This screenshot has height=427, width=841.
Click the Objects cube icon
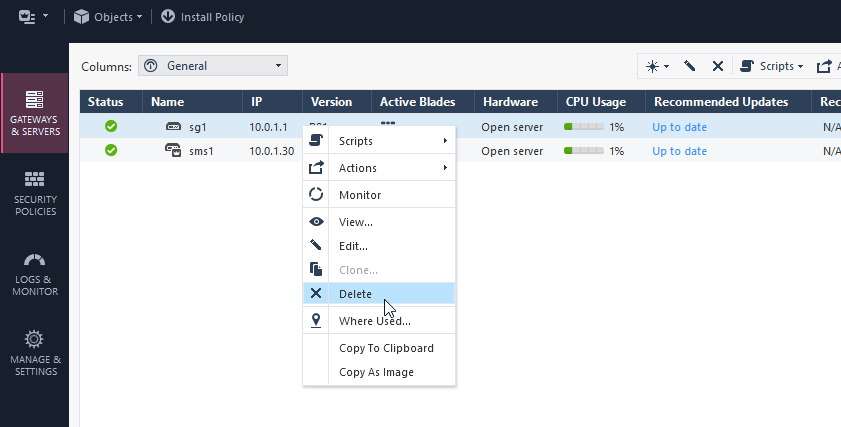pyautogui.click(x=81, y=17)
